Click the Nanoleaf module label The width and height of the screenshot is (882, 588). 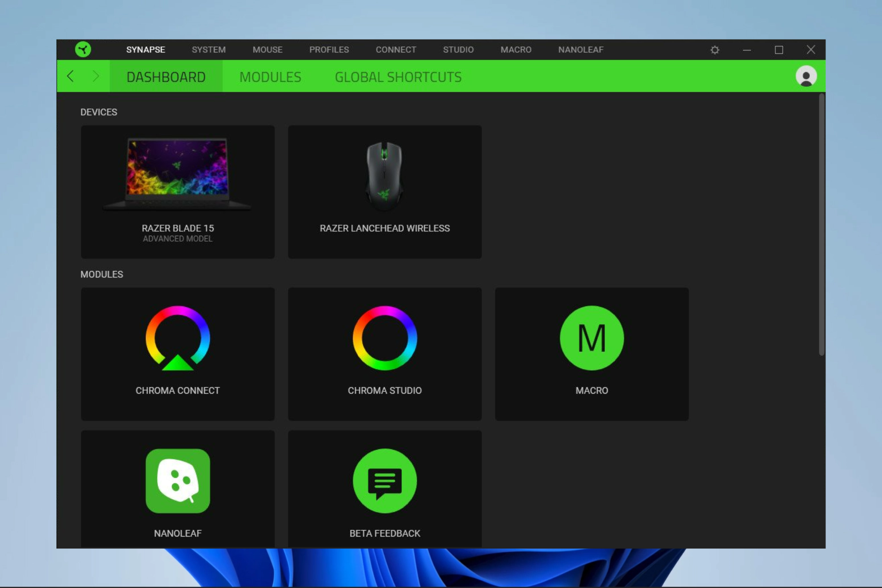pyautogui.click(x=178, y=533)
